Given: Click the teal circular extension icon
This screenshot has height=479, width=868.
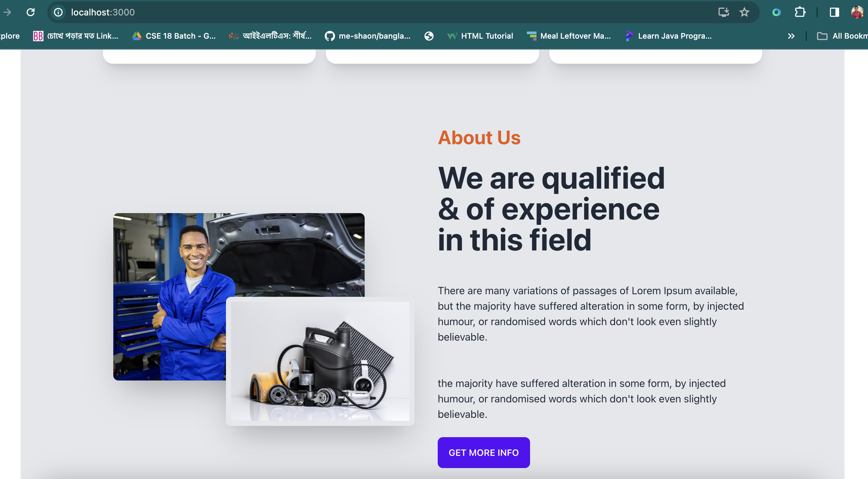Looking at the screenshot, I should pyautogui.click(x=776, y=13).
